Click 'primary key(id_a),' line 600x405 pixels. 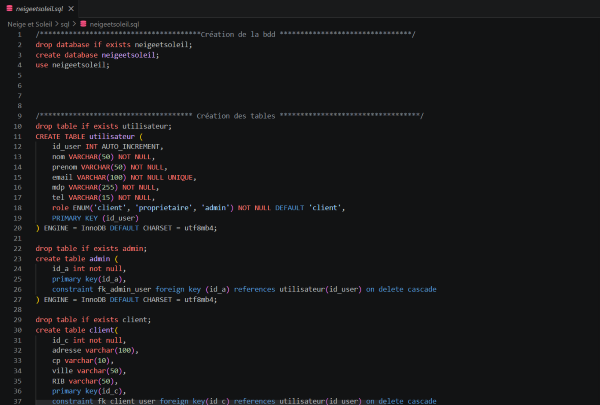tap(89, 279)
